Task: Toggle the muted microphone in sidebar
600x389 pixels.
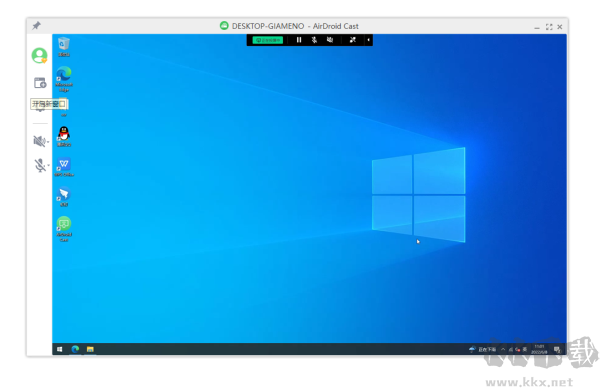Action: click(39, 165)
